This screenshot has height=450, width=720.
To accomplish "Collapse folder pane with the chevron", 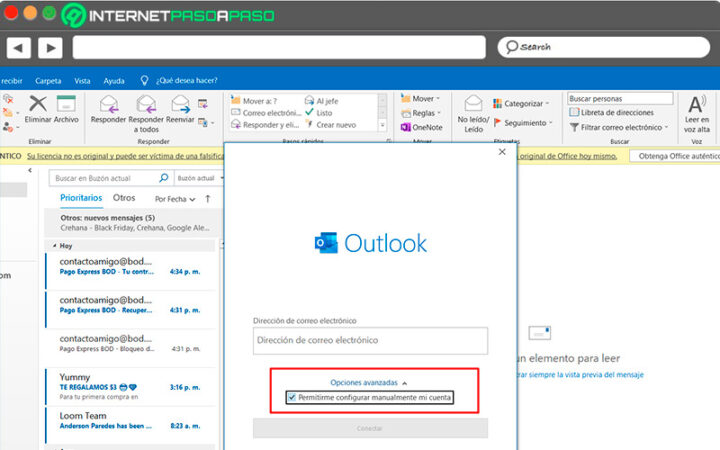I will tap(30, 170).
